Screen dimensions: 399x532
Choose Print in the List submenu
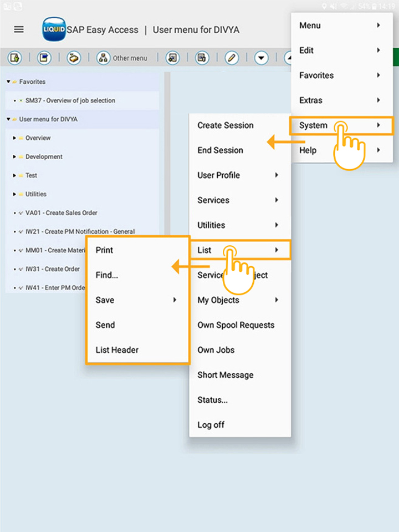137,250
